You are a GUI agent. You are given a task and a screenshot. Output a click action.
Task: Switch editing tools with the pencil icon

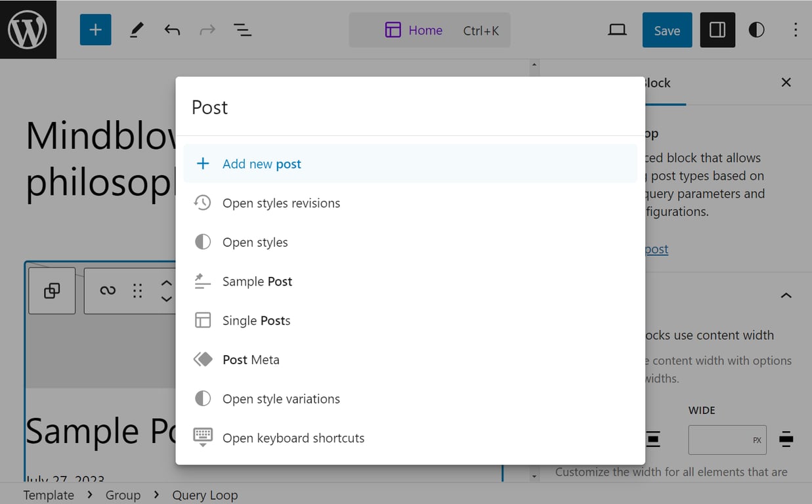click(x=137, y=30)
